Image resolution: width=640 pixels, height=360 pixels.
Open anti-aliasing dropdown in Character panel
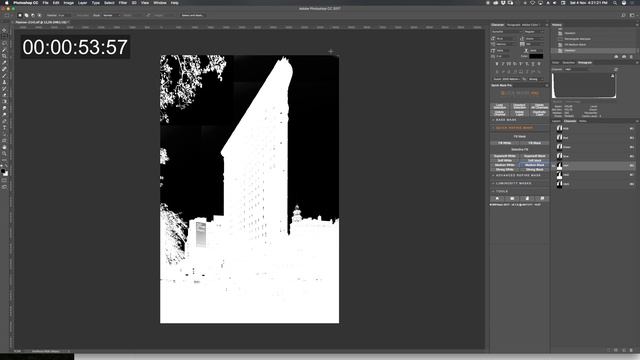click(536, 79)
